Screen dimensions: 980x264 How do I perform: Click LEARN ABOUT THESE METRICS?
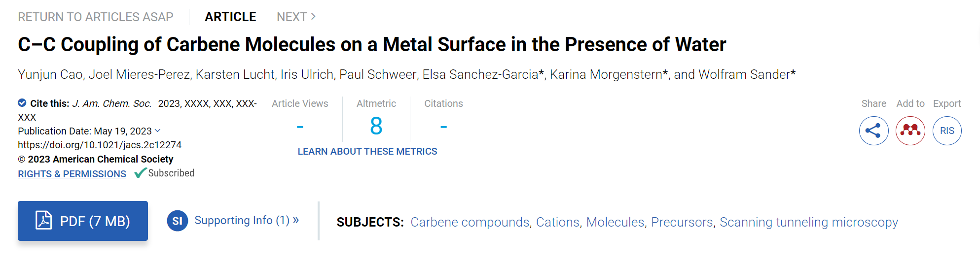point(367,151)
